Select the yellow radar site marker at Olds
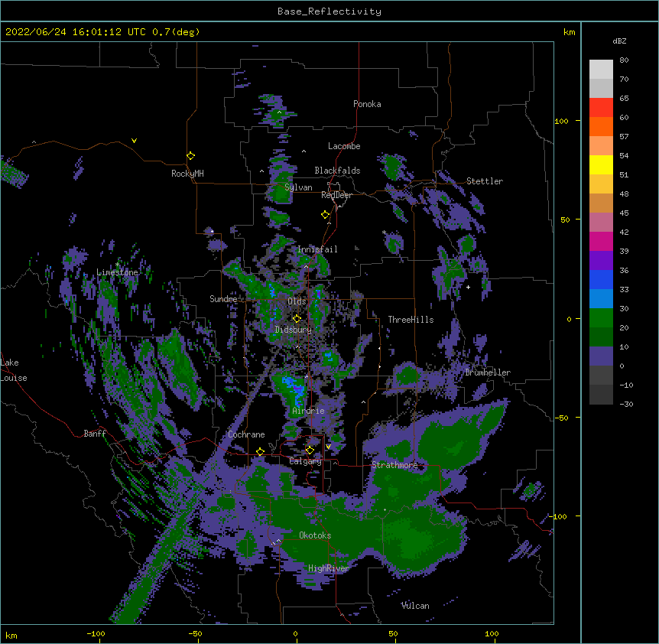Viewport: 659px width, 644px height. (297, 318)
